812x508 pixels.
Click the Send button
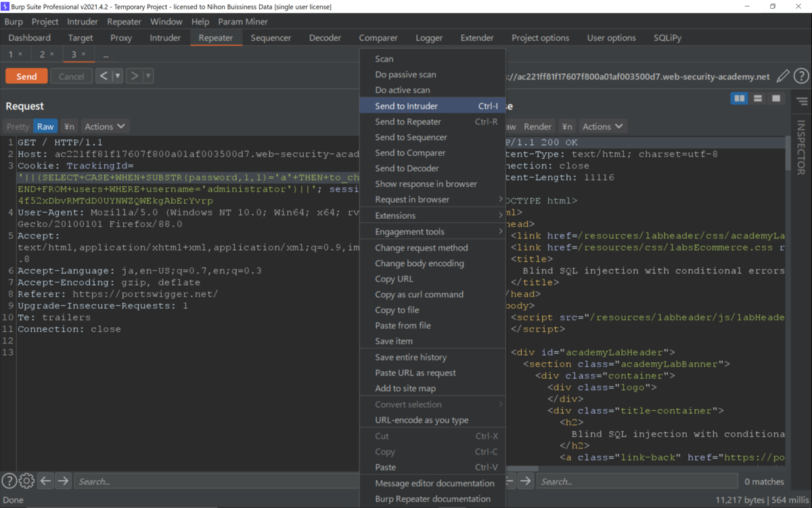pyautogui.click(x=26, y=76)
